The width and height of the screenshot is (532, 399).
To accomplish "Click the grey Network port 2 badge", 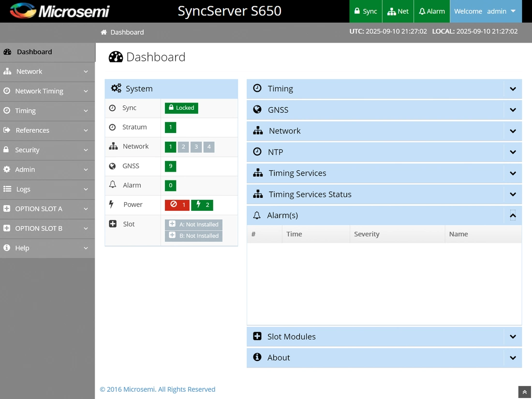I will click(183, 147).
